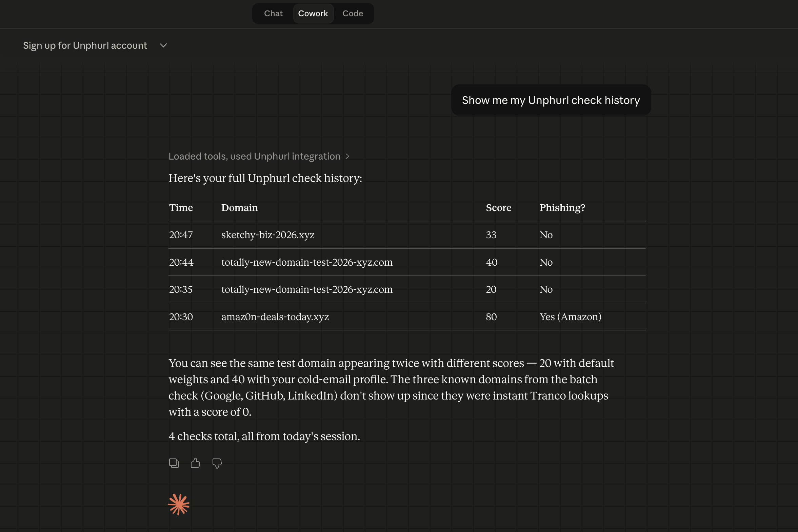Screen dimensions: 798x532
Task: Click the Yes (Amazon) phishing cell
Action: [x=570, y=317]
